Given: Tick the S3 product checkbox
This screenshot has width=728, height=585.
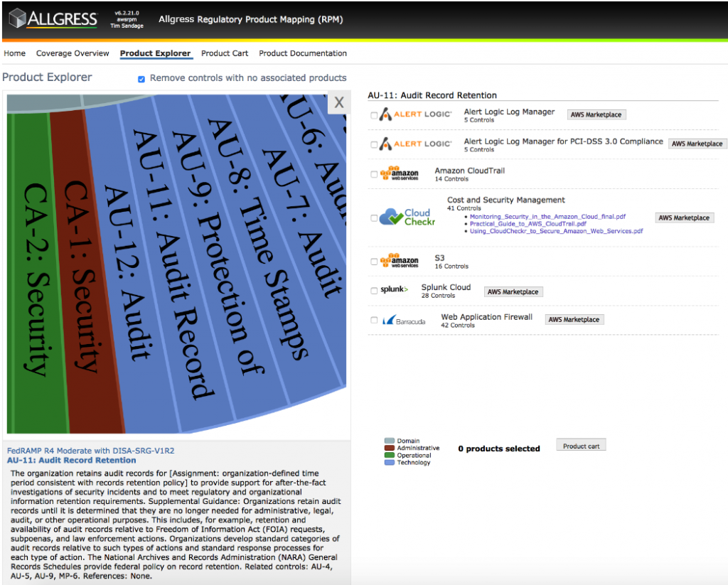Looking at the screenshot, I should pyautogui.click(x=374, y=262).
